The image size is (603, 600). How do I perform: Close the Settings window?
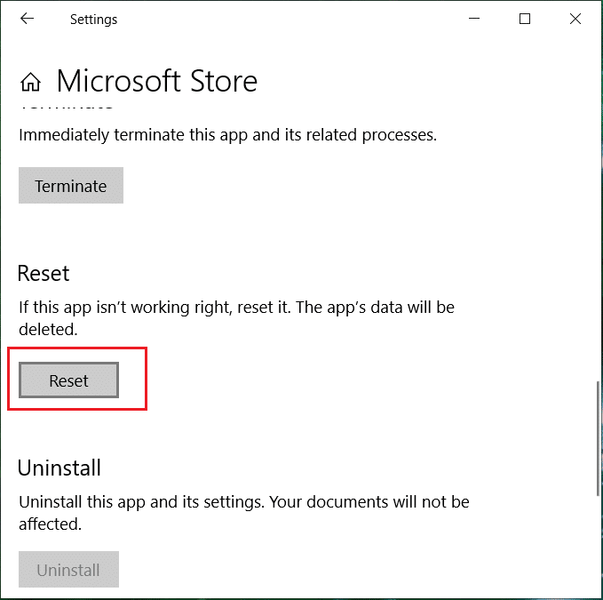click(575, 18)
